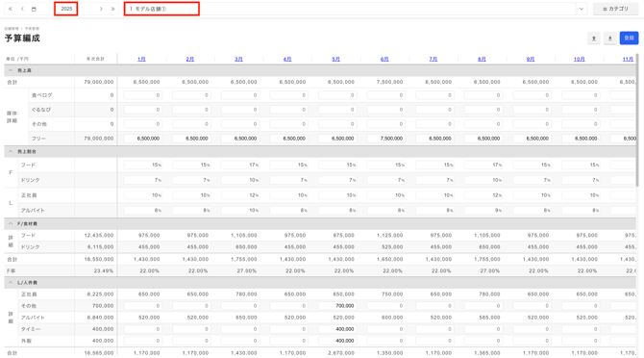This screenshot has width=644, height=358.
Task: Open the 1月 column link
Action: [x=141, y=60]
